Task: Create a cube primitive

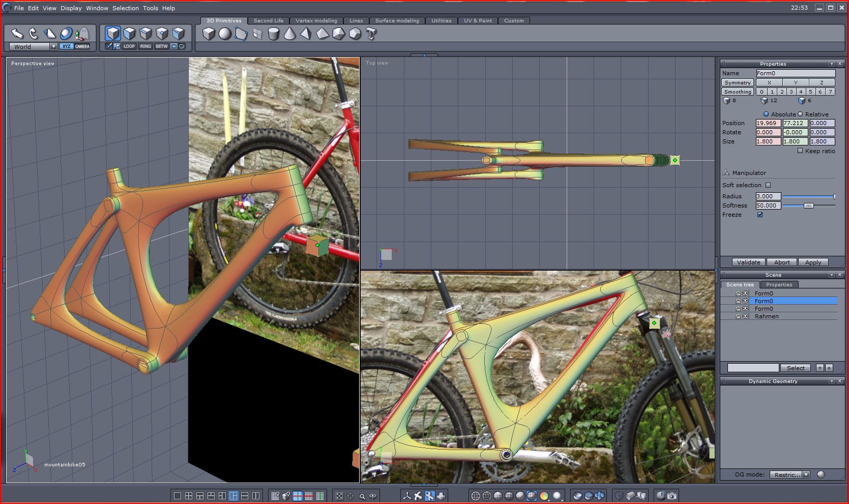Action: (209, 34)
